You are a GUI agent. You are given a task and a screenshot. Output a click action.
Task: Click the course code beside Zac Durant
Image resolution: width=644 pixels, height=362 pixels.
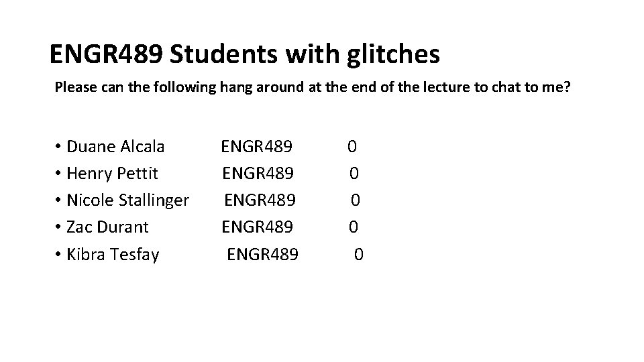pos(258,227)
